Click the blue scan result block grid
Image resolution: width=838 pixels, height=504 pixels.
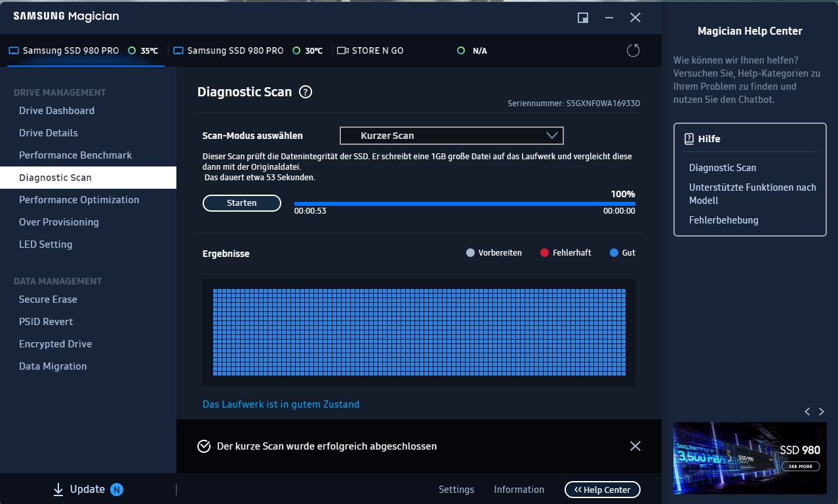[419, 332]
